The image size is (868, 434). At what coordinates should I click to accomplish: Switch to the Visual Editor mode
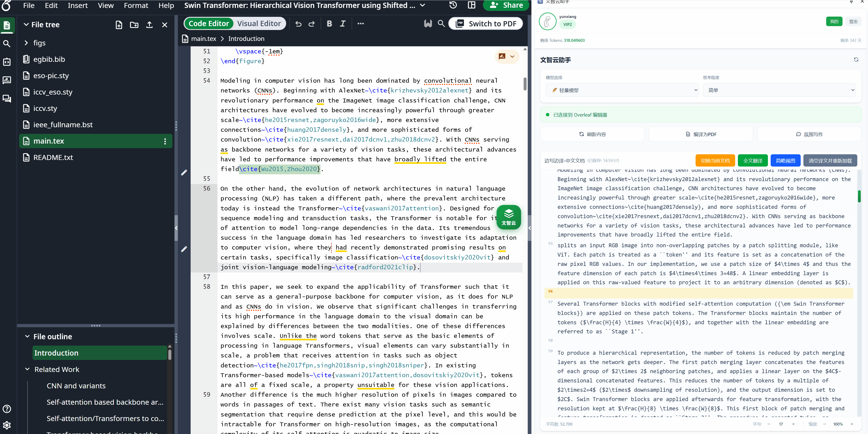coord(259,24)
